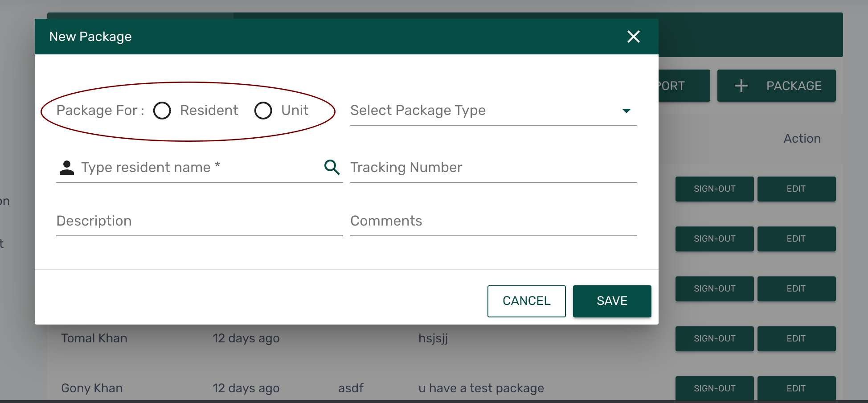Click the Comments text field
The image size is (868, 403).
tap(493, 221)
